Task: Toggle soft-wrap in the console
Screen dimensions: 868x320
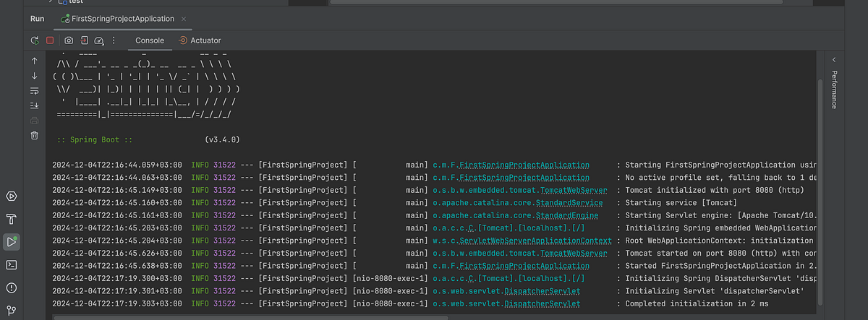Action: pyautogui.click(x=34, y=91)
